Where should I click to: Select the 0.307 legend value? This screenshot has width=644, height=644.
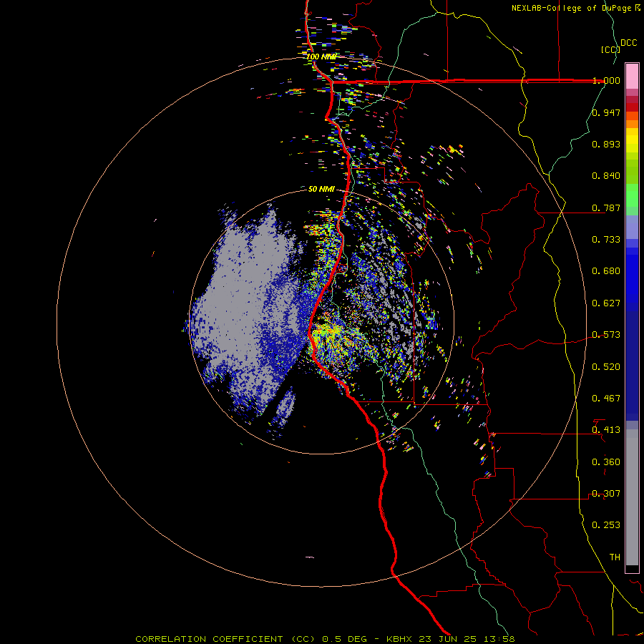606,494
